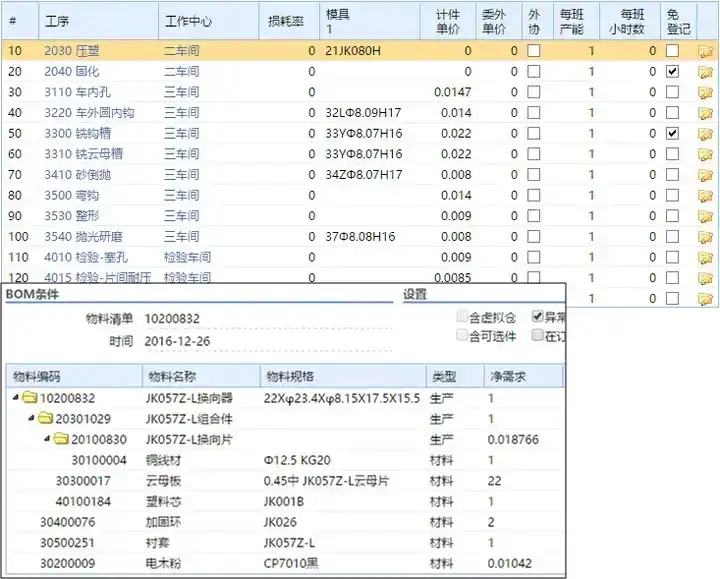Click net demand value 0.018766
This screenshot has height=579, width=720.
coord(513,439)
